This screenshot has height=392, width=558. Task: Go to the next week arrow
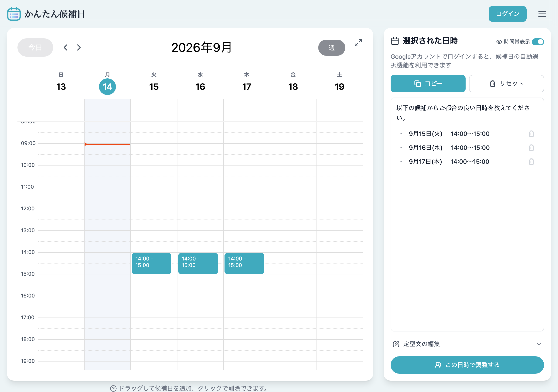[x=79, y=47]
